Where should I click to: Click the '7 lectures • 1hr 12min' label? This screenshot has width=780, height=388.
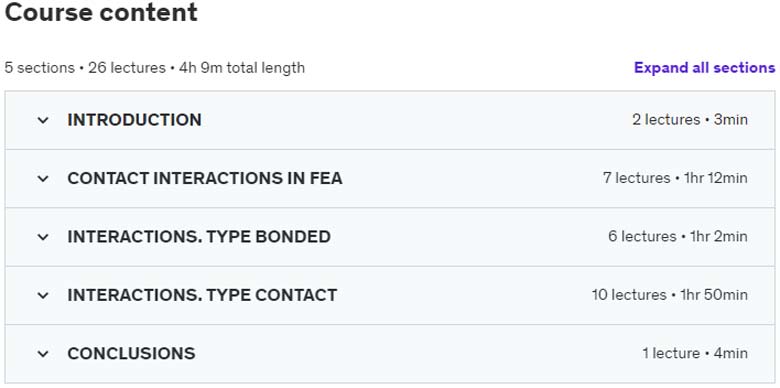(x=675, y=178)
